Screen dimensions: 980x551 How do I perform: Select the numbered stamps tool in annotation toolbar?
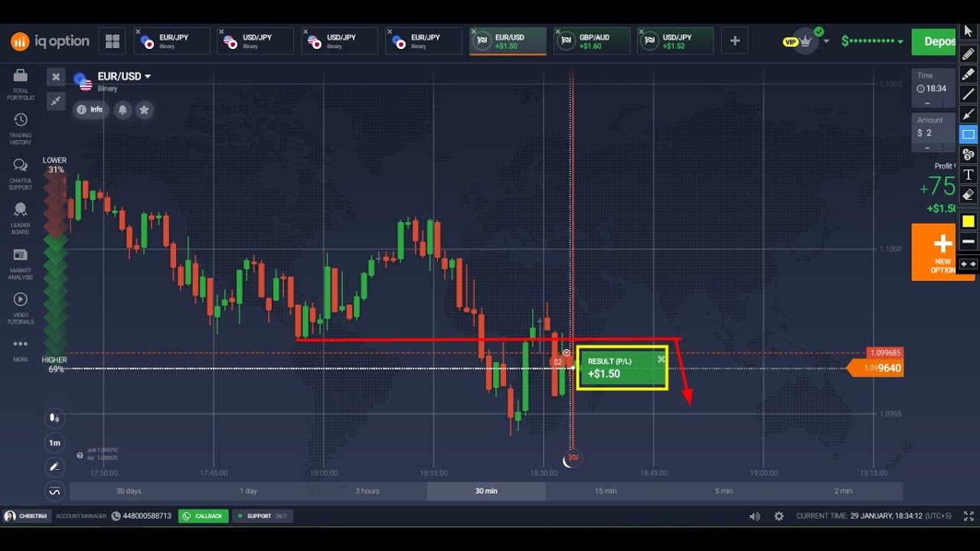coord(968,155)
